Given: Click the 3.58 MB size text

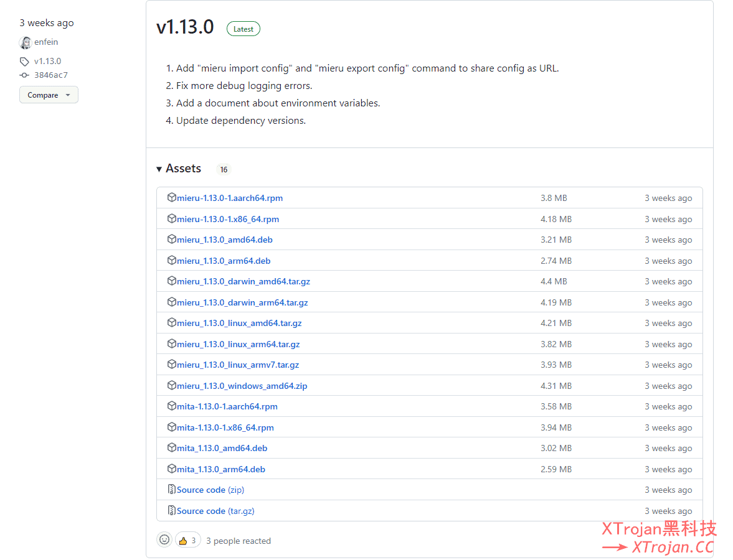Looking at the screenshot, I should click(x=556, y=406).
